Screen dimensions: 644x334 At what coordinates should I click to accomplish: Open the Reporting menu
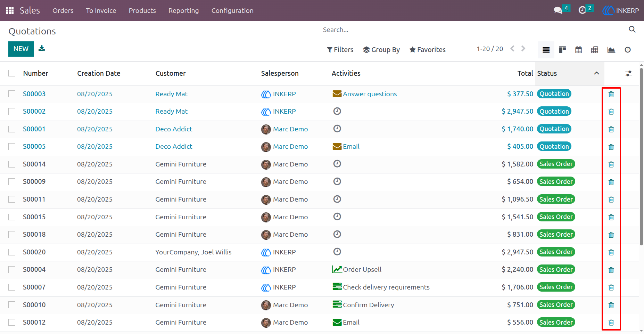pyautogui.click(x=184, y=10)
